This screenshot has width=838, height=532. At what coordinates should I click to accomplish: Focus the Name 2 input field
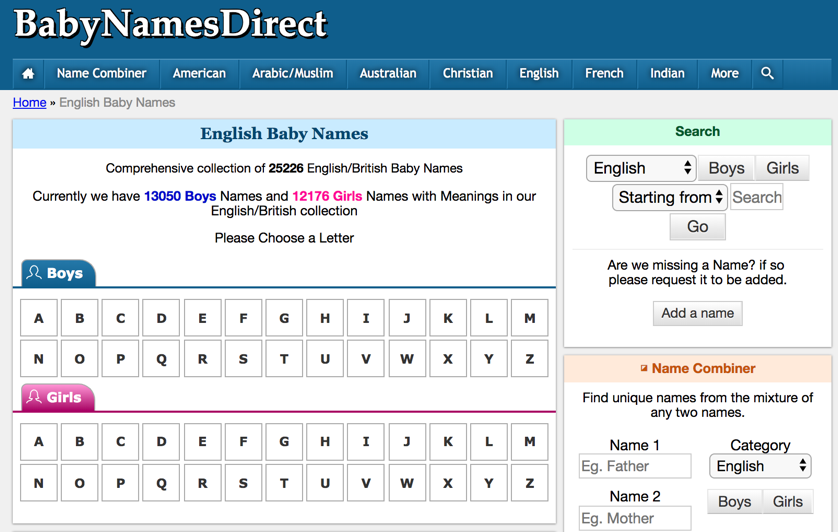tap(635, 518)
